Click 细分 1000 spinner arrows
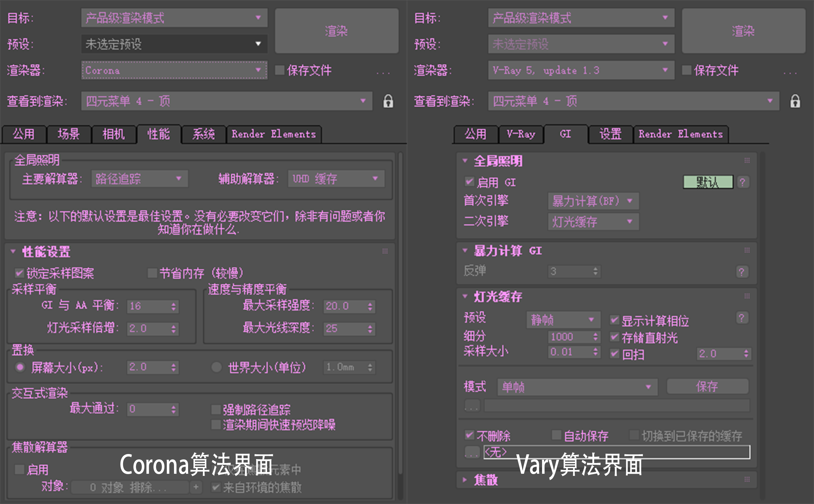814x504 pixels. [x=595, y=337]
